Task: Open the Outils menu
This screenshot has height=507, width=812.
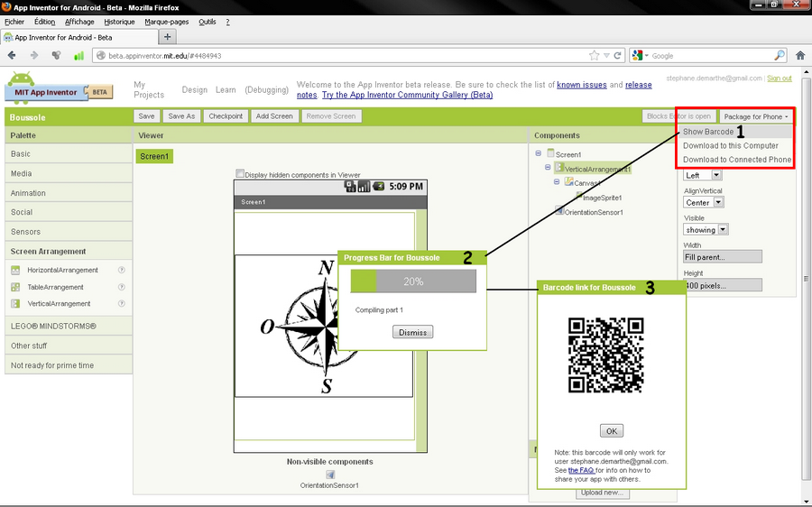Action: tap(208, 22)
